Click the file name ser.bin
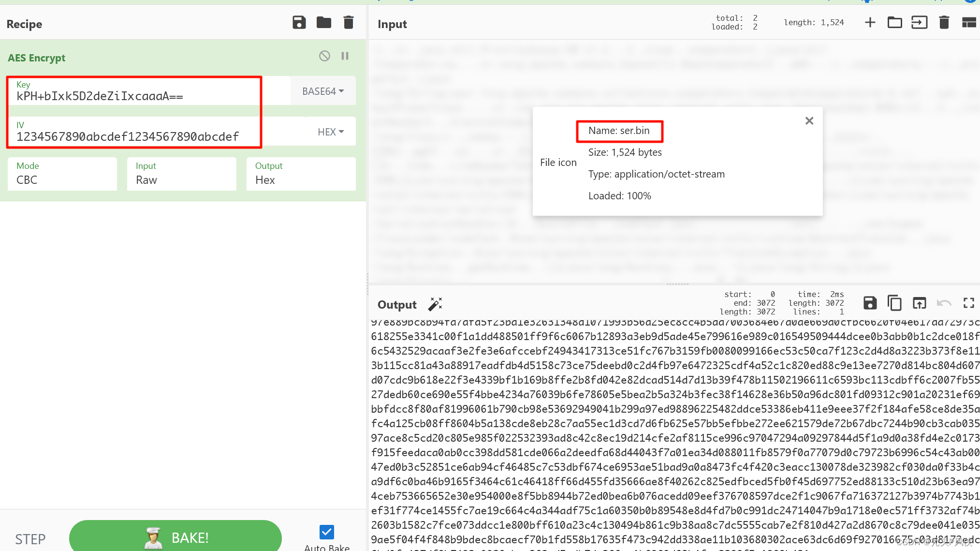 point(619,131)
